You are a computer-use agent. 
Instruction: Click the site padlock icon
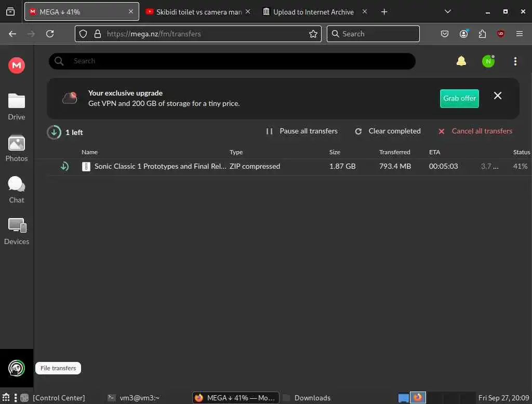98,34
